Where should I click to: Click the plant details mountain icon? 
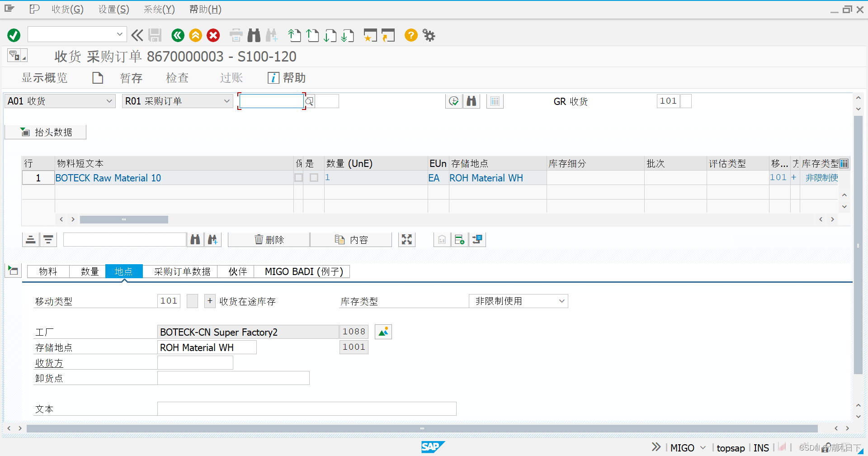(383, 332)
